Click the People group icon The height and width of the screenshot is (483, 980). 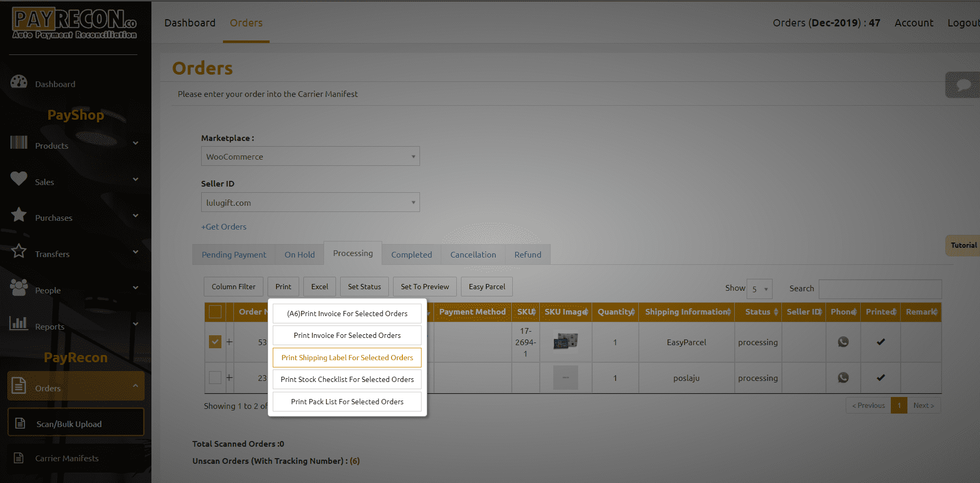(x=19, y=287)
